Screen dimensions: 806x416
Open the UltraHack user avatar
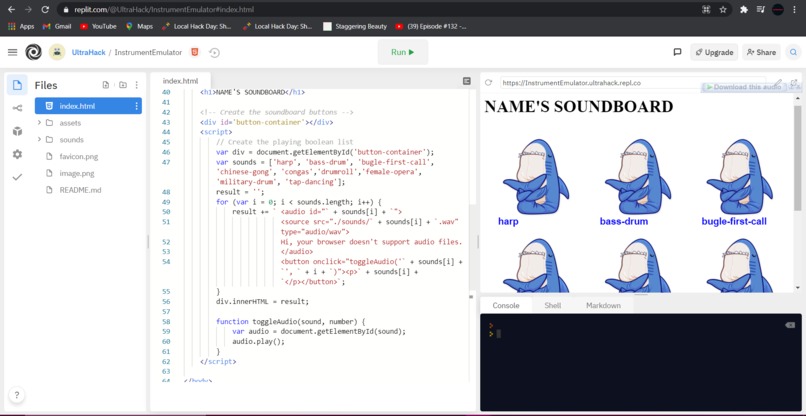tap(57, 52)
